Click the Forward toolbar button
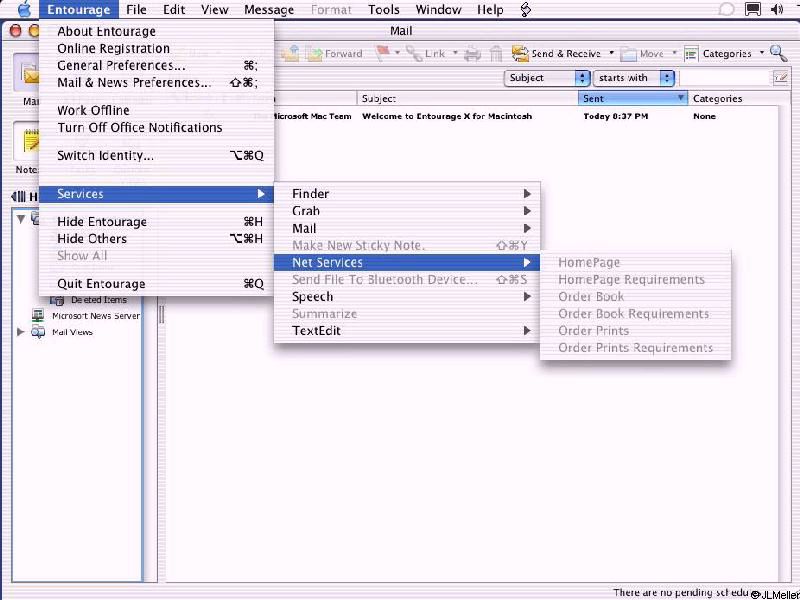The image size is (800, 600). click(x=335, y=54)
